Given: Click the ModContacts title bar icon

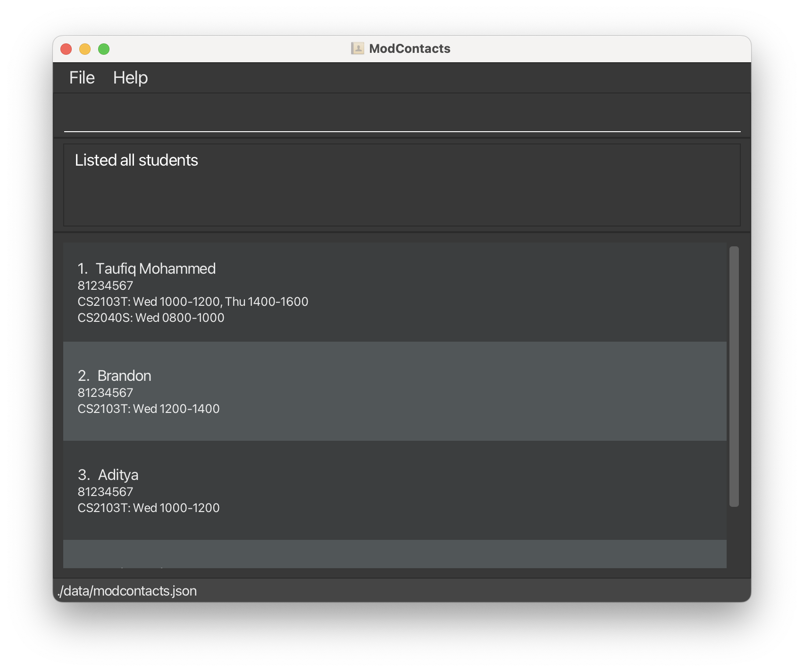Looking at the screenshot, I should pyautogui.click(x=358, y=49).
